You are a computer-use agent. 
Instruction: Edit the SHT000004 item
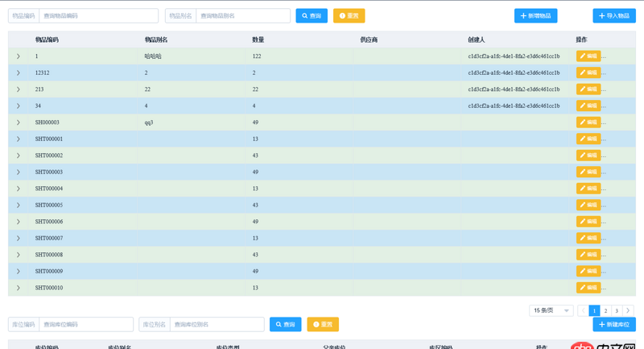click(588, 189)
